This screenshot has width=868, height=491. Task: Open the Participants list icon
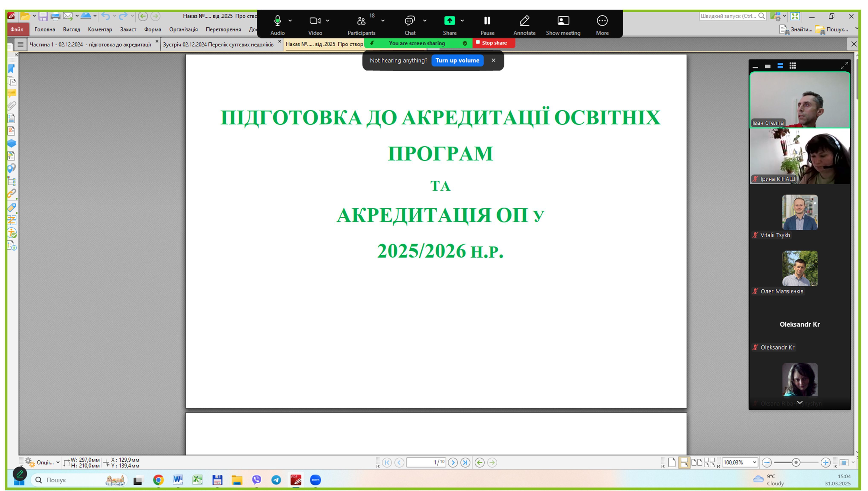pos(361,21)
